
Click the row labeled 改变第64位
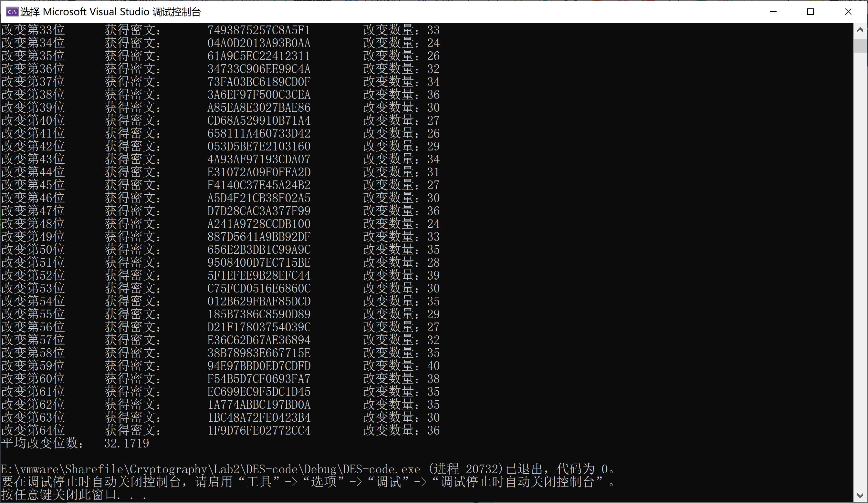point(33,430)
